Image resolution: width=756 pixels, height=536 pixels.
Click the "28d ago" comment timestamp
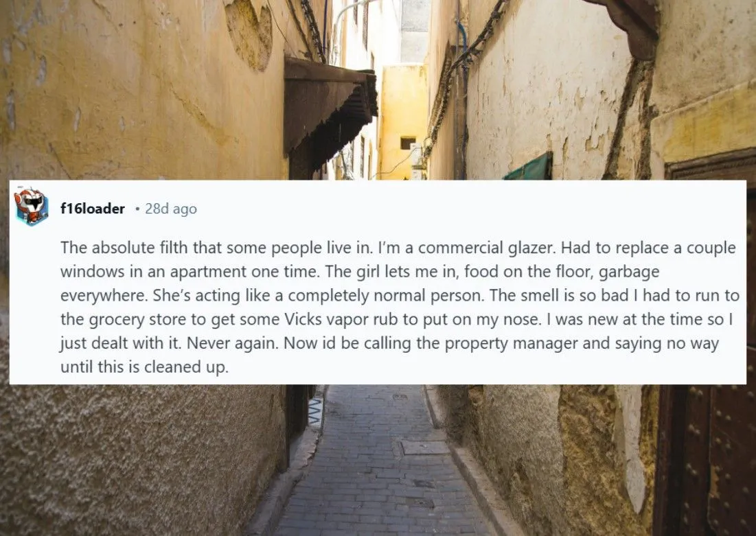170,209
